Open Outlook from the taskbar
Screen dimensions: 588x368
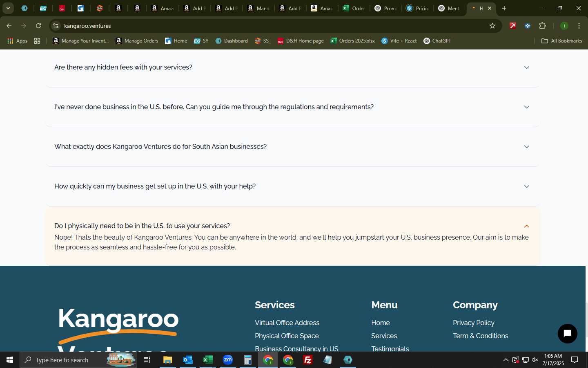[x=187, y=360]
